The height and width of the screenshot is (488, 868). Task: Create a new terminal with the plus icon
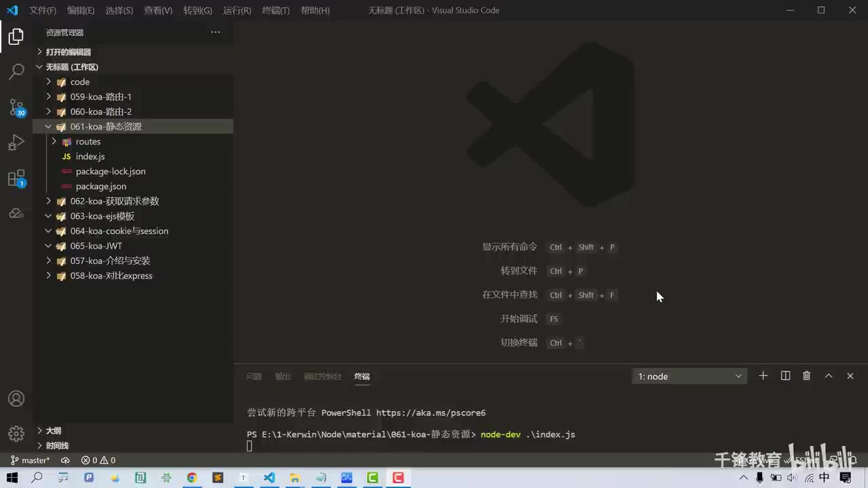[x=763, y=376]
